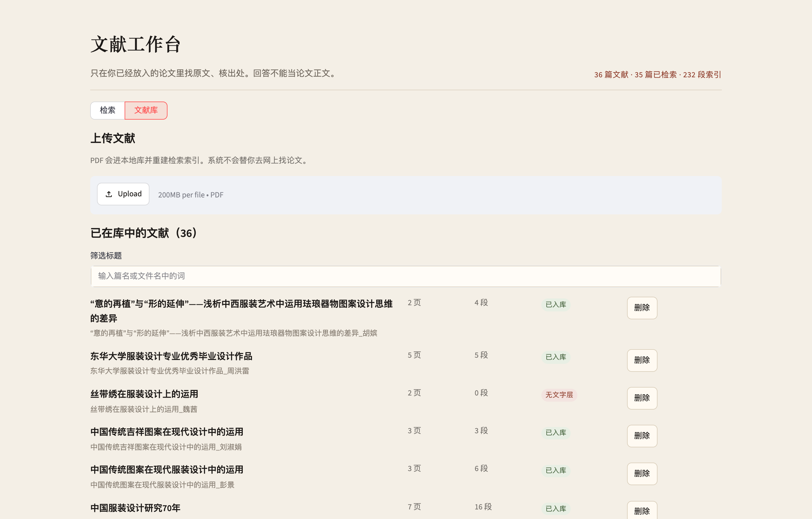
Task: Click the 已在库中的文献（36）heading
Action: (x=144, y=233)
